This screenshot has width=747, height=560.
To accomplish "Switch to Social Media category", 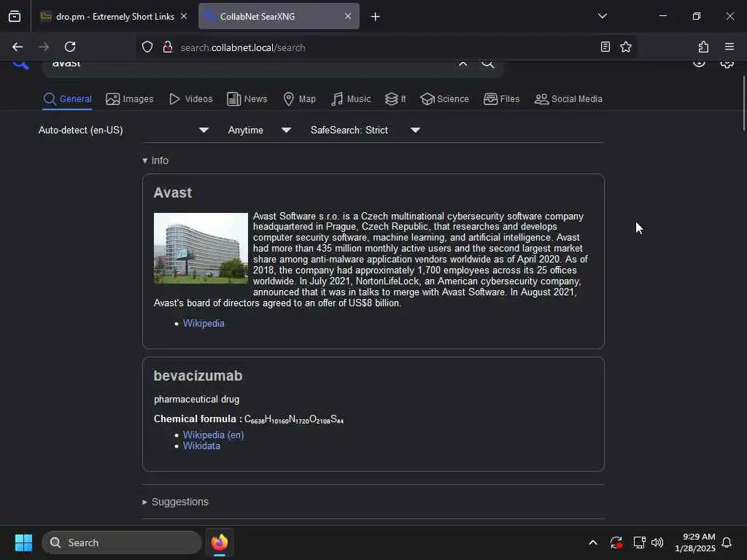I will click(x=568, y=99).
